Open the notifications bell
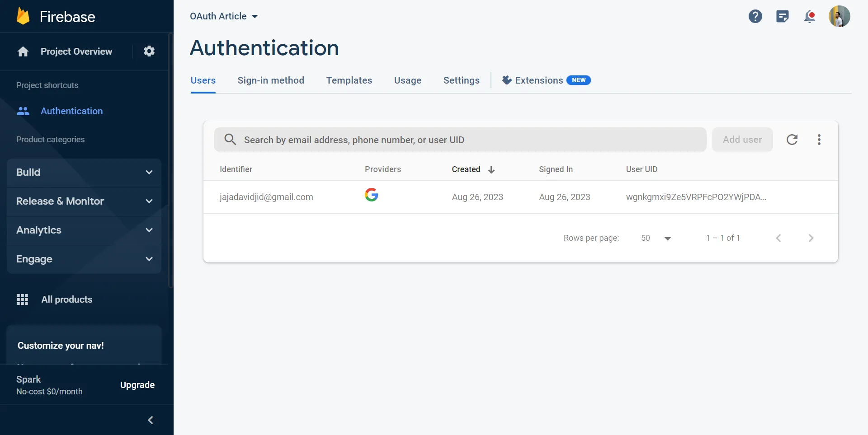Image resolution: width=868 pixels, height=435 pixels. coord(810,16)
